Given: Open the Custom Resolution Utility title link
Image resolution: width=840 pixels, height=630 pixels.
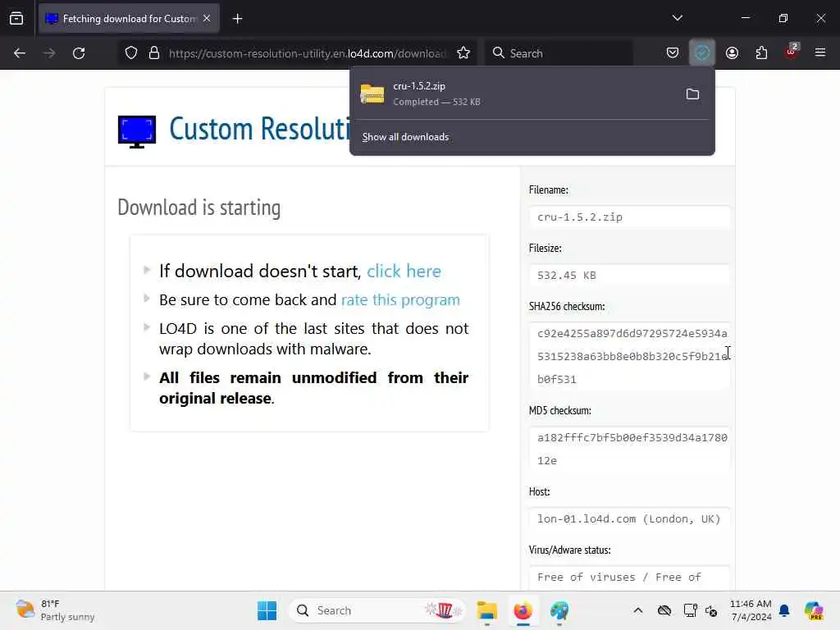Looking at the screenshot, I should click(x=258, y=129).
